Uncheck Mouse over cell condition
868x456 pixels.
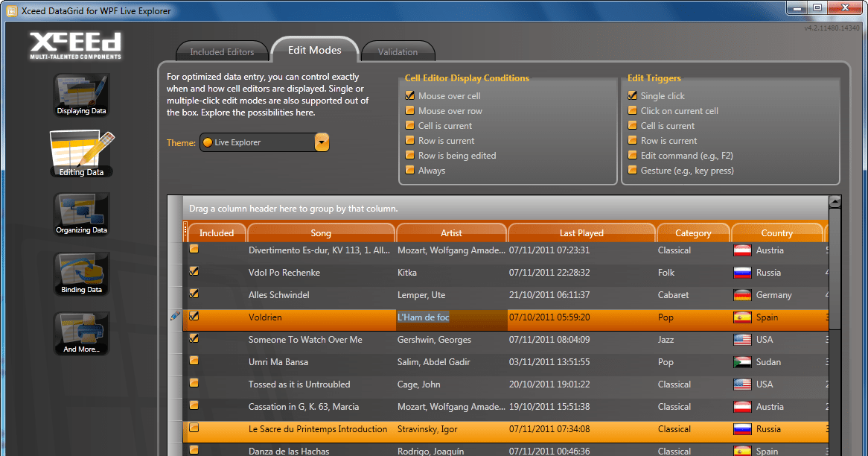click(410, 95)
